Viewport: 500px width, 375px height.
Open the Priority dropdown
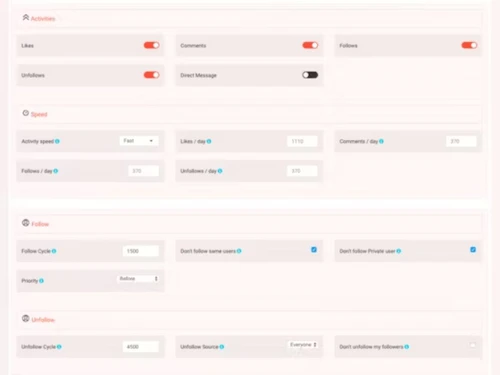pyautogui.click(x=138, y=278)
